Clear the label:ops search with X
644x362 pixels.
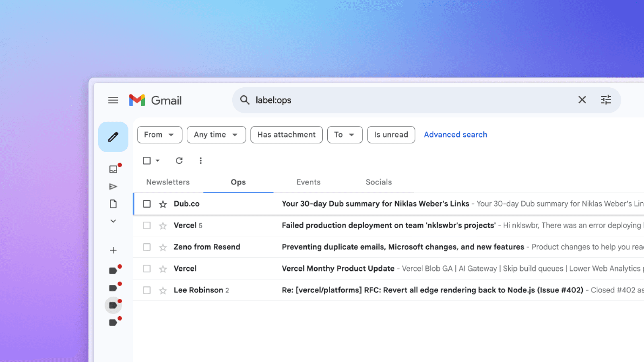582,100
